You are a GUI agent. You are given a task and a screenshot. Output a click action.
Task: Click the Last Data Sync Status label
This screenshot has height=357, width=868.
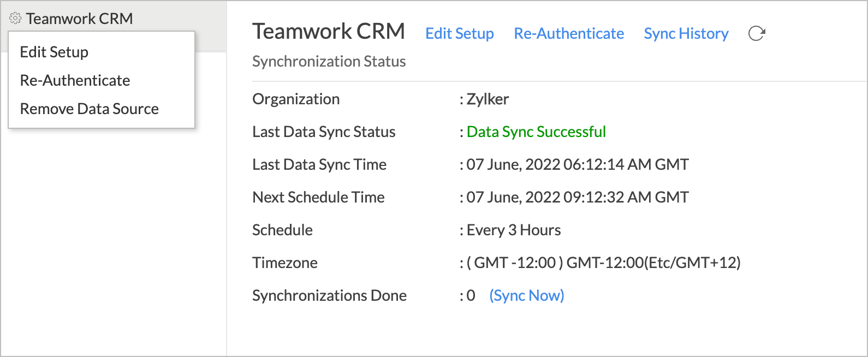coord(324,132)
